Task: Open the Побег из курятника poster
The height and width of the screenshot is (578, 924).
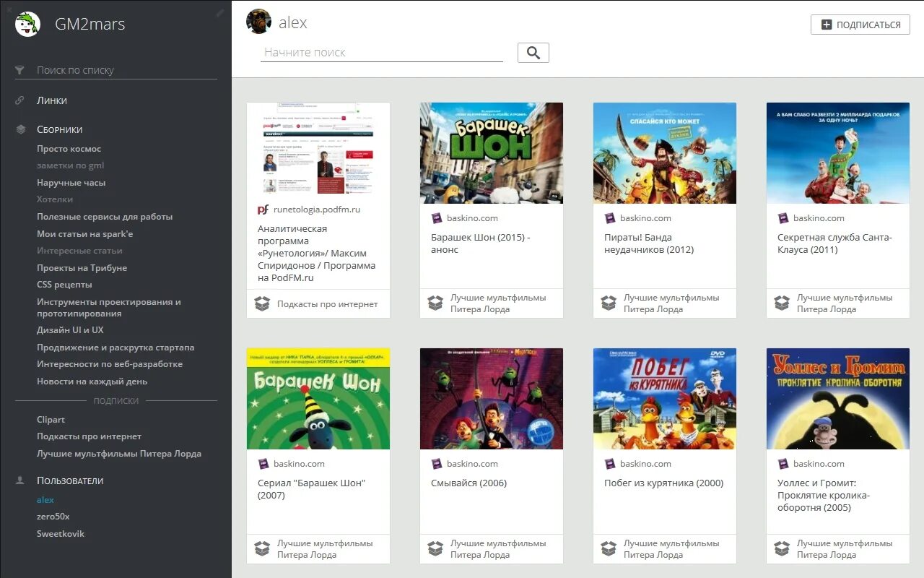Action: pyautogui.click(x=665, y=399)
